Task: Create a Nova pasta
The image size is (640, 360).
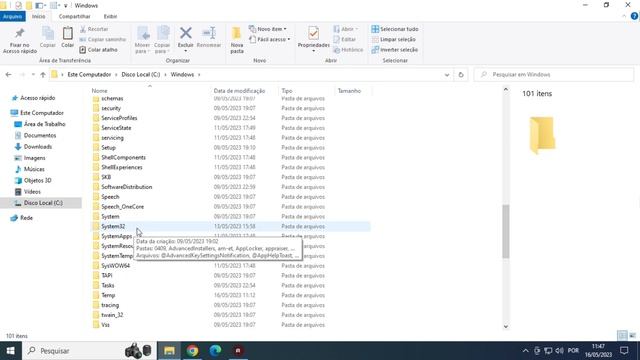Action: [x=237, y=40]
